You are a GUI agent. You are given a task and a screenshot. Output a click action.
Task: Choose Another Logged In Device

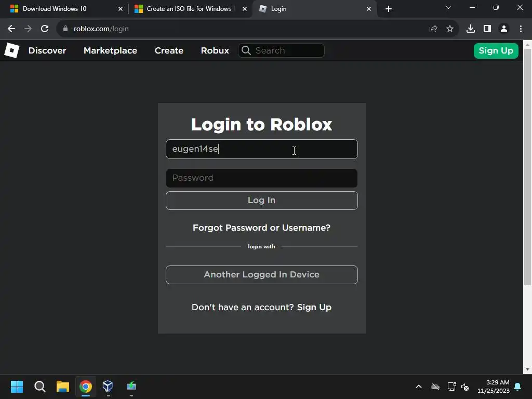[262, 275]
